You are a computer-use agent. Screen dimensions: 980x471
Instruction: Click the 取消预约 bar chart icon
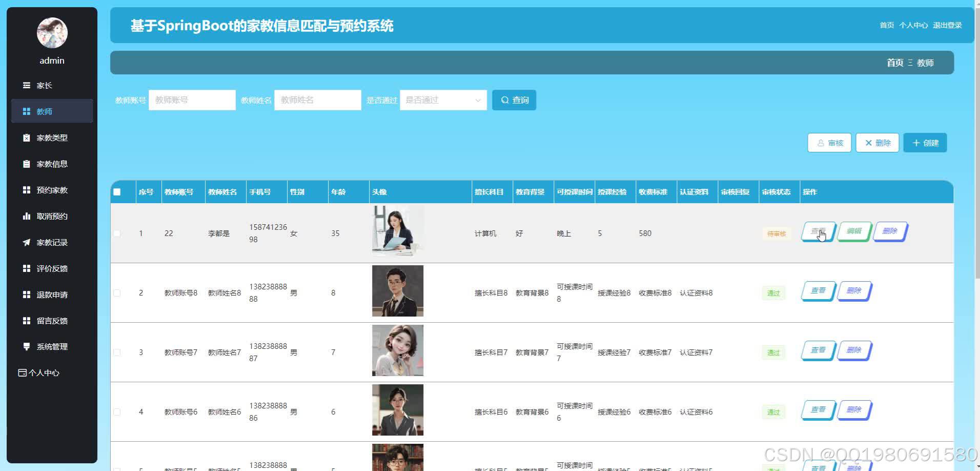click(27, 216)
